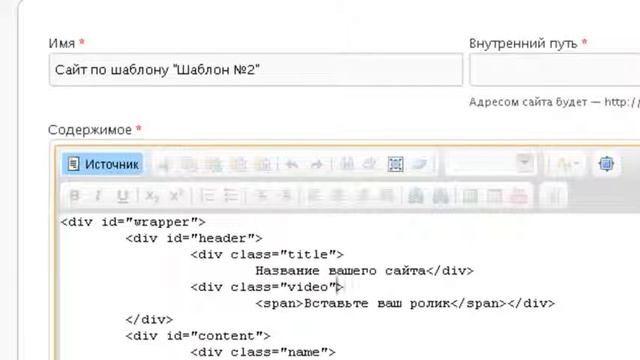Toggle Italic formatting
640x360 pixels.
pos(98,196)
